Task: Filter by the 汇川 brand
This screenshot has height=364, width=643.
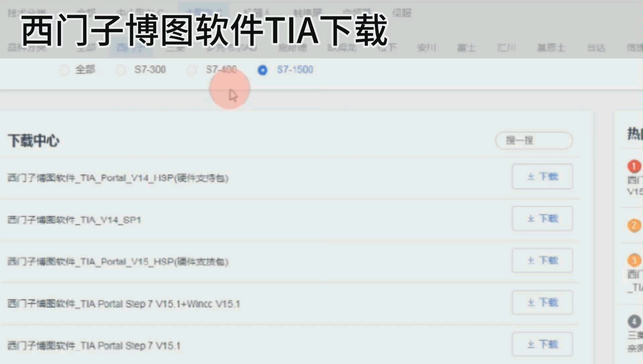Action: (506, 48)
